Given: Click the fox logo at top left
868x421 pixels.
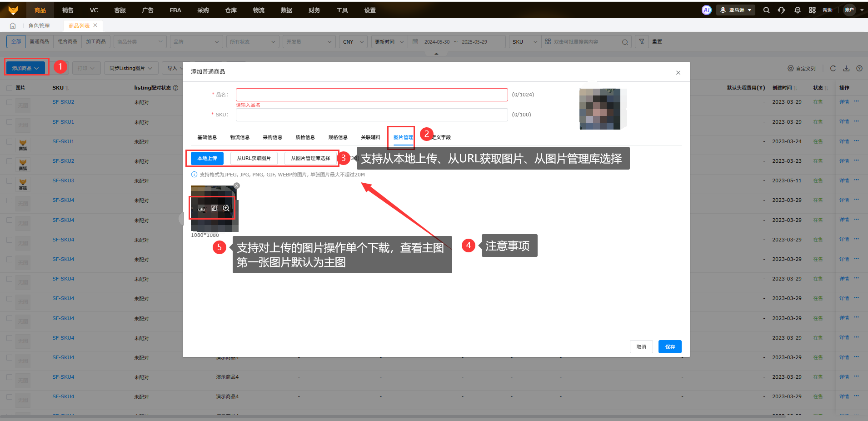Looking at the screenshot, I should click(13, 10).
